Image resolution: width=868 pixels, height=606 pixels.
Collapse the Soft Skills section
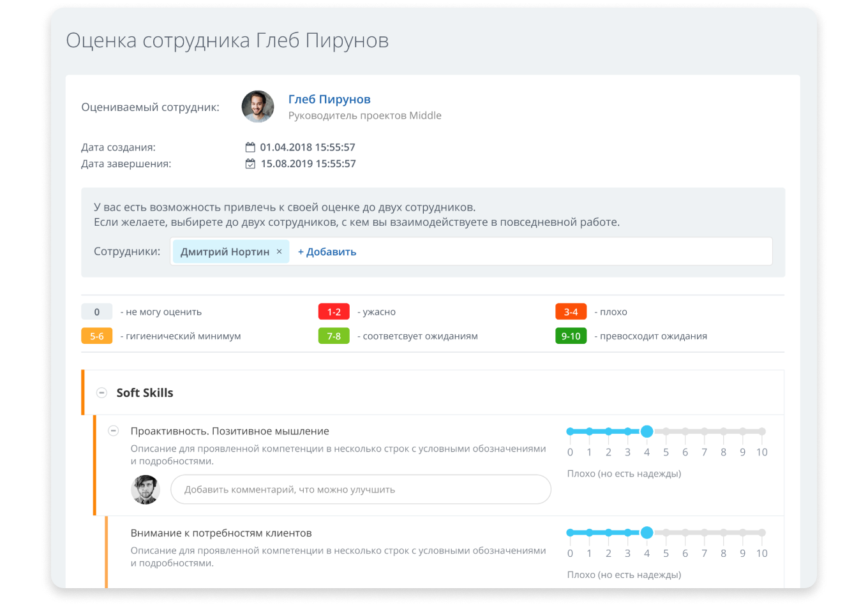[101, 392]
